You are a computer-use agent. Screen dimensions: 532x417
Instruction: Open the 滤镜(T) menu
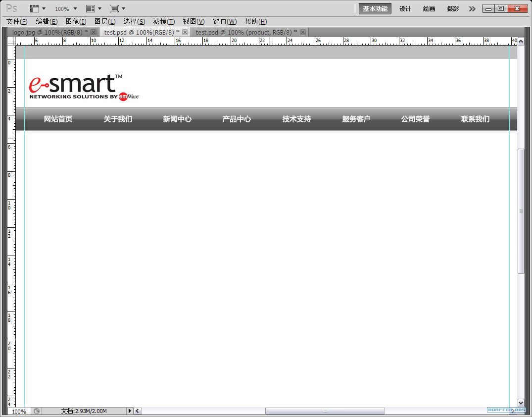pos(164,21)
